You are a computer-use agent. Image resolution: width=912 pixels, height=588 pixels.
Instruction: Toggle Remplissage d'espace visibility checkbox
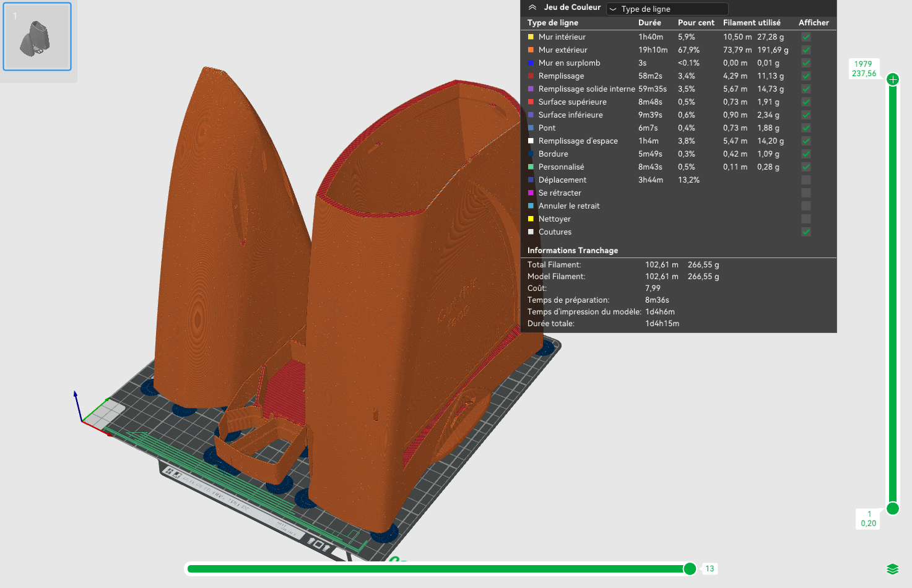806,141
